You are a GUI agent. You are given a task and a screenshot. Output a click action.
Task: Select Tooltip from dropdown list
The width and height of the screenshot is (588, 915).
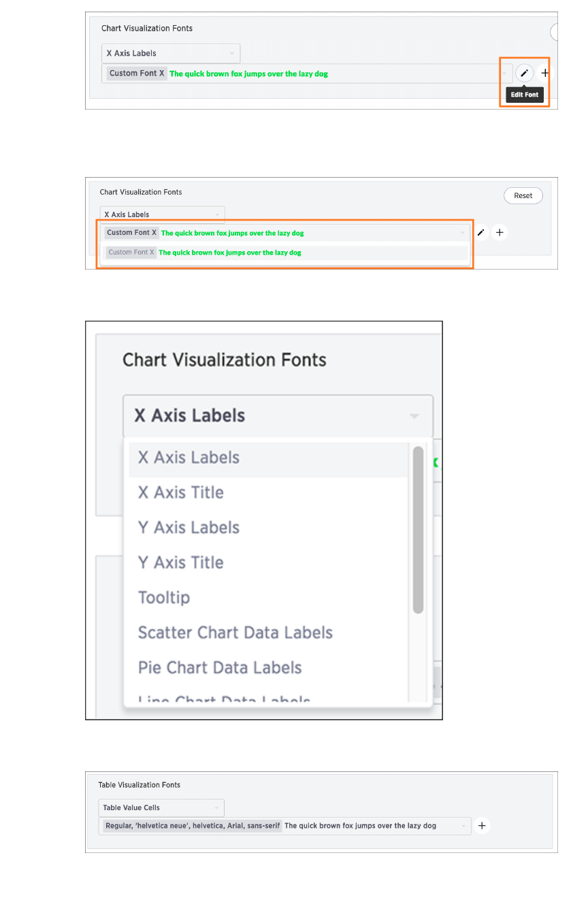164,598
